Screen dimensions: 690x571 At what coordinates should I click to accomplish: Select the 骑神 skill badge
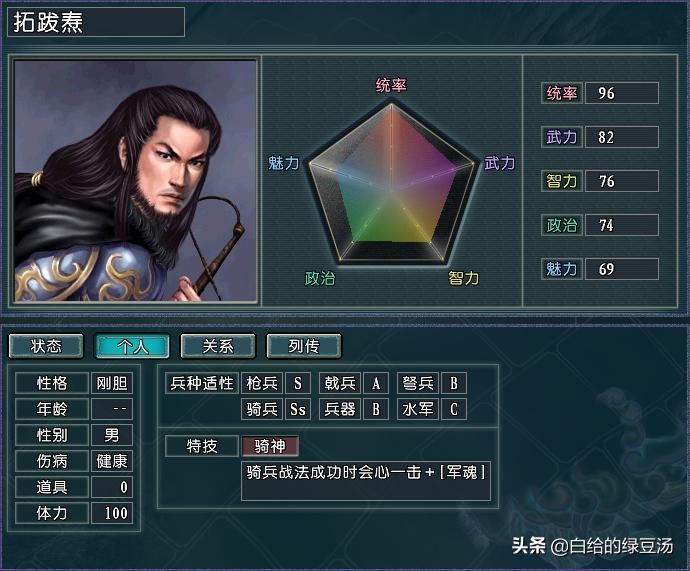(270, 446)
